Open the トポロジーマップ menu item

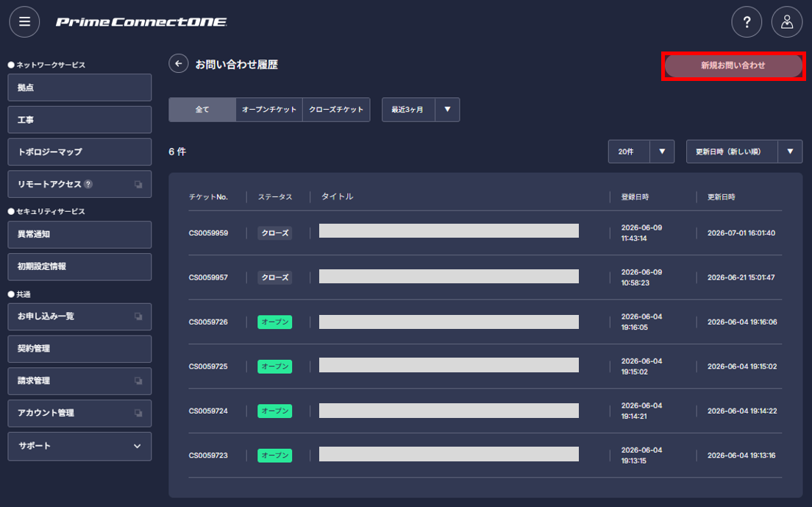pyautogui.click(x=79, y=152)
